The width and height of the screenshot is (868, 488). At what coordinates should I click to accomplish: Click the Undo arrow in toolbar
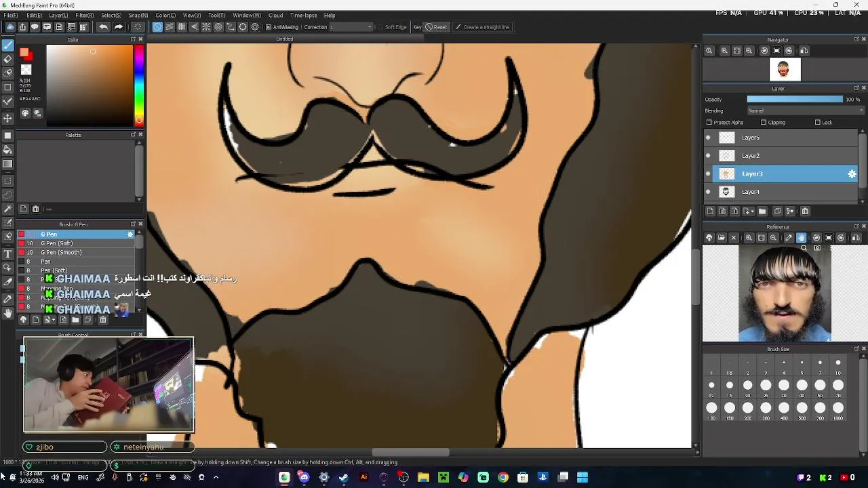click(103, 27)
